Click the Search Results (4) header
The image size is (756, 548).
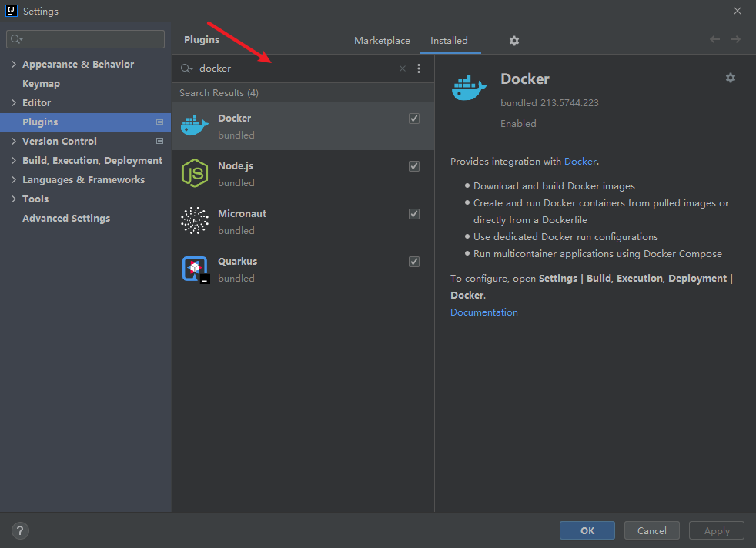click(219, 93)
